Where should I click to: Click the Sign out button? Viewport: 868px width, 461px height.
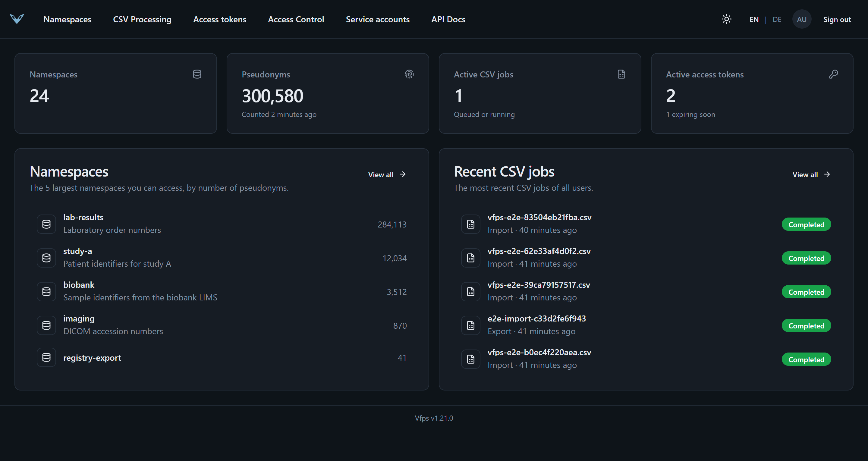tap(837, 20)
